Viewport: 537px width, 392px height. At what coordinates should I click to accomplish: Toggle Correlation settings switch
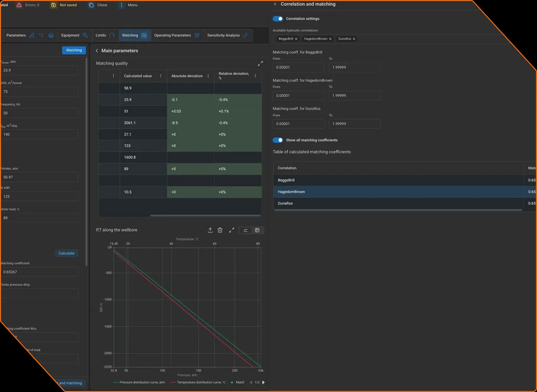click(278, 19)
